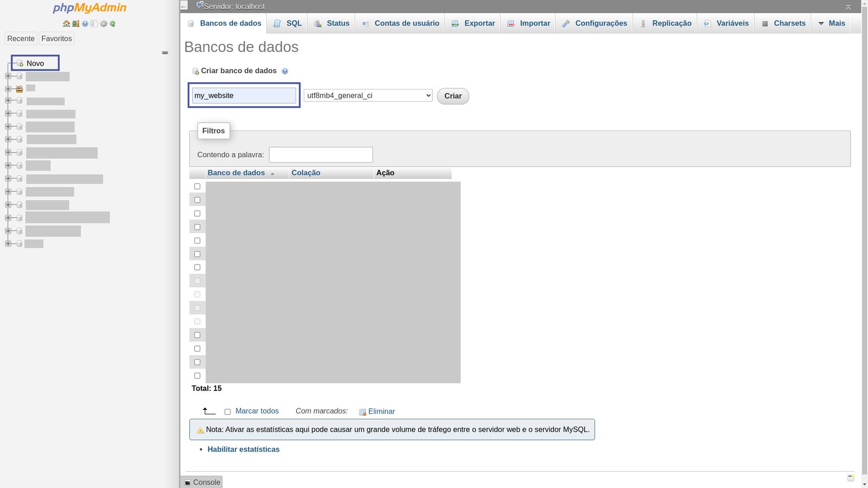
Task: Expand the Mais menu dropdown
Action: pos(831,23)
